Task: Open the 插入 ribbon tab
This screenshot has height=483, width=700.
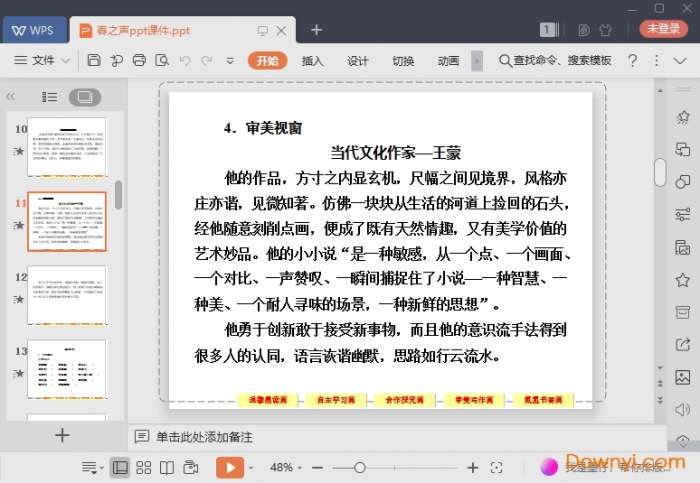Action: point(312,61)
